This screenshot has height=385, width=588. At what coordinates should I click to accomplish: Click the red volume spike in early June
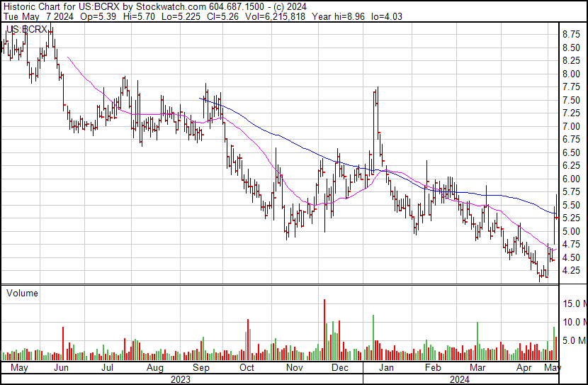(63, 344)
